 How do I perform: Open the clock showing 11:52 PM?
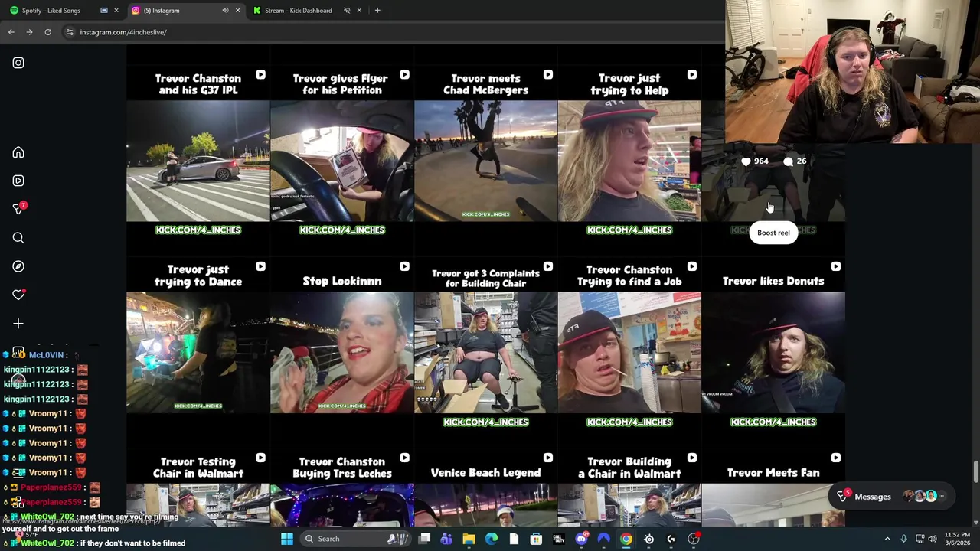[956, 539]
